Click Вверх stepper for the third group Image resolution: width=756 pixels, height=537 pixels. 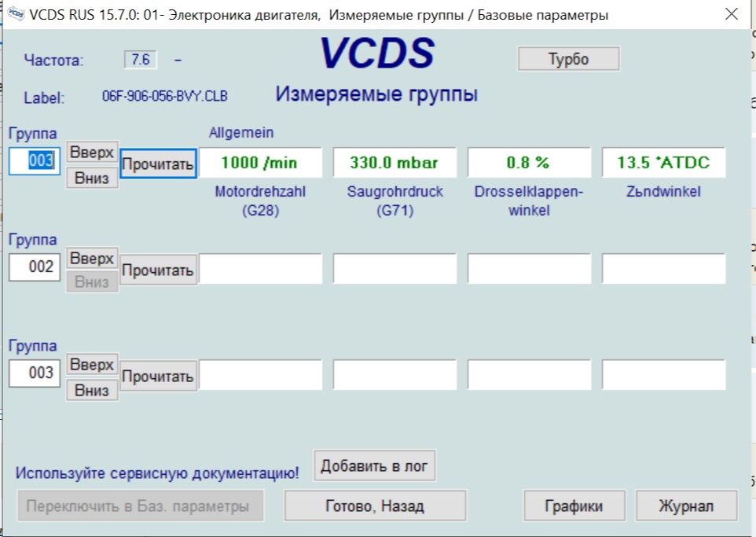pos(92,365)
